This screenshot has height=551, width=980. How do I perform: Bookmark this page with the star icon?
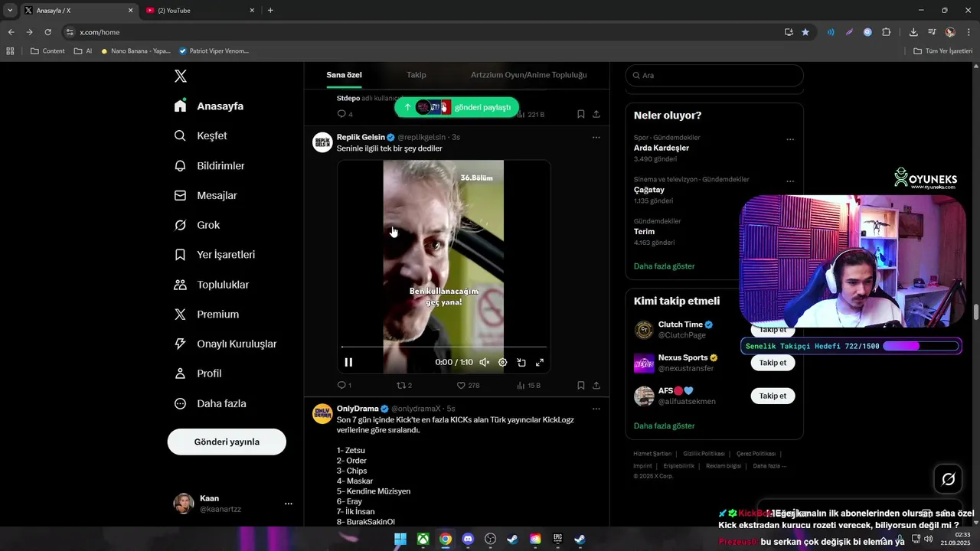(x=805, y=32)
